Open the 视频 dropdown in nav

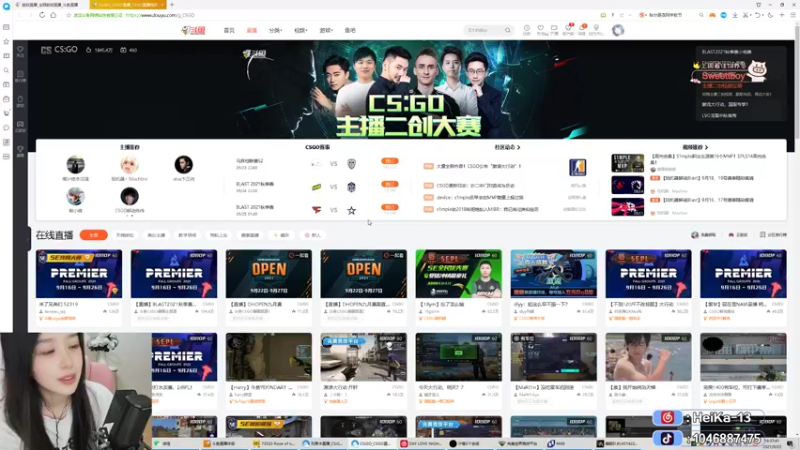click(x=301, y=30)
